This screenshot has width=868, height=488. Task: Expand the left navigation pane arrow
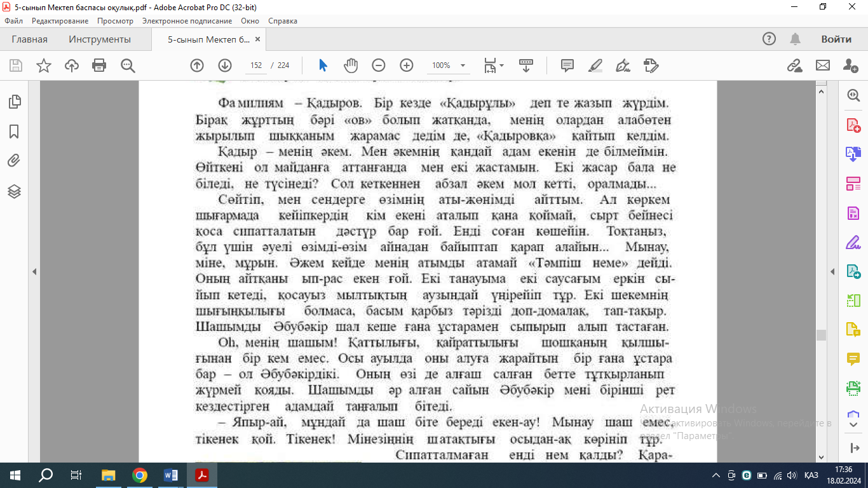(x=34, y=272)
